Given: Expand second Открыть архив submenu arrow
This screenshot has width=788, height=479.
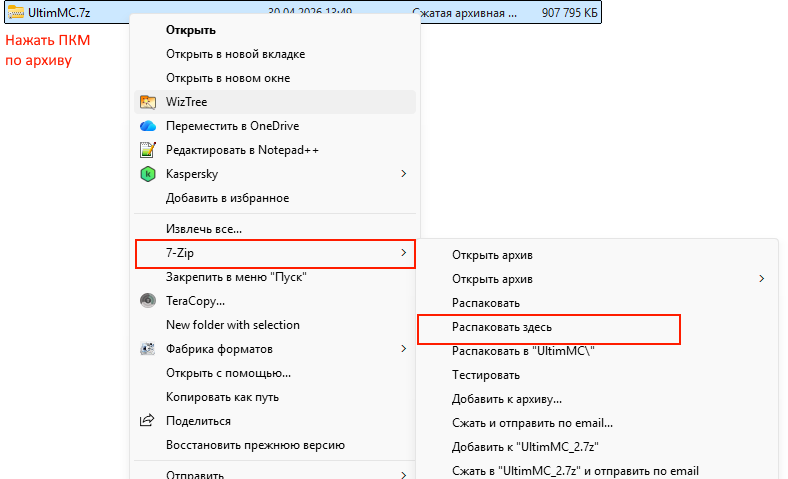Looking at the screenshot, I should 762,279.
